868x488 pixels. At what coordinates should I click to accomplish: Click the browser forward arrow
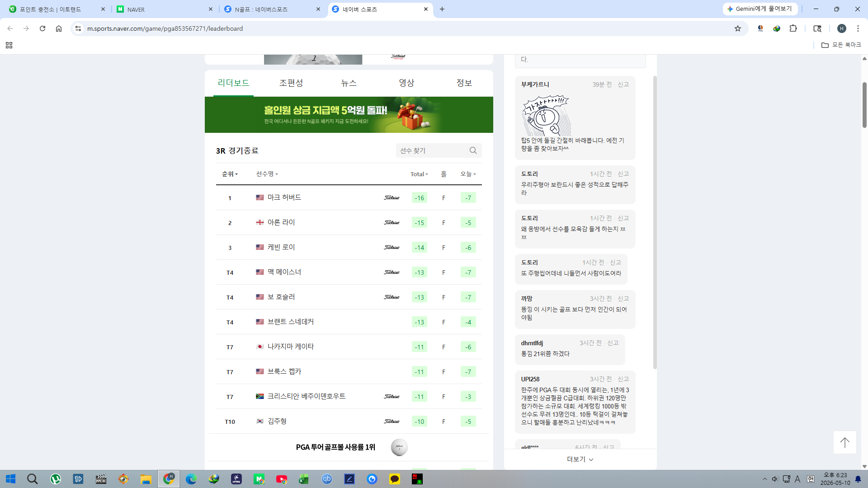[26, 28]
